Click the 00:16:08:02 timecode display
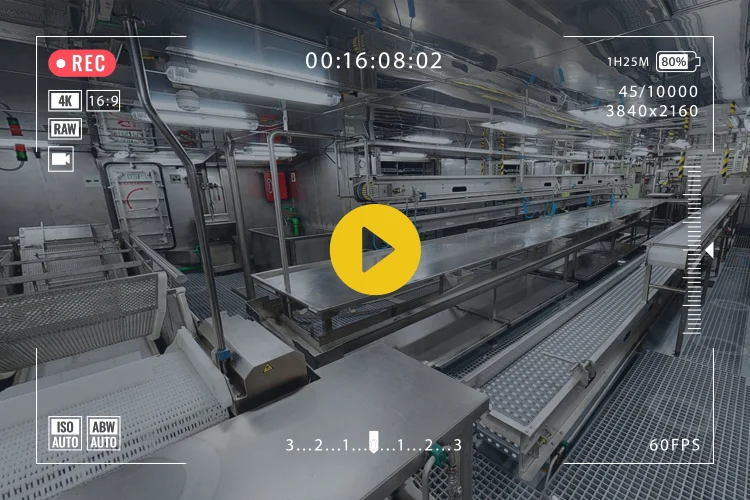 tap(374, 61)
